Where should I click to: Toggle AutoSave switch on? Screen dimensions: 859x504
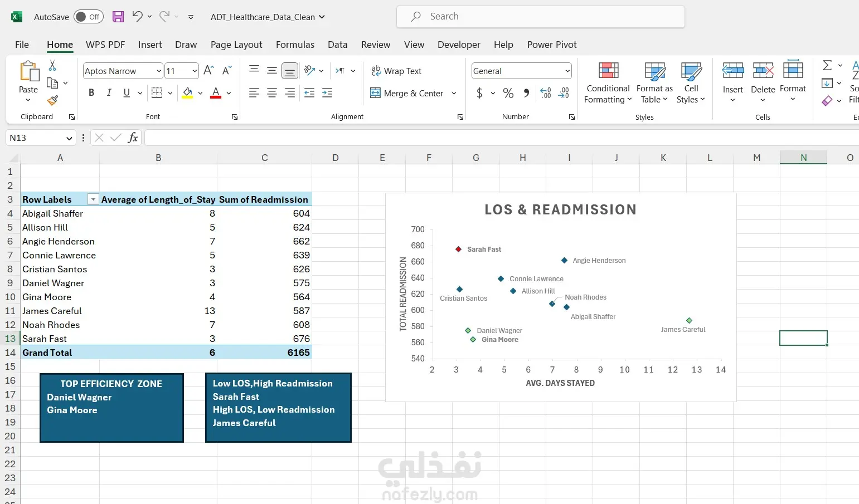point(89,17)
